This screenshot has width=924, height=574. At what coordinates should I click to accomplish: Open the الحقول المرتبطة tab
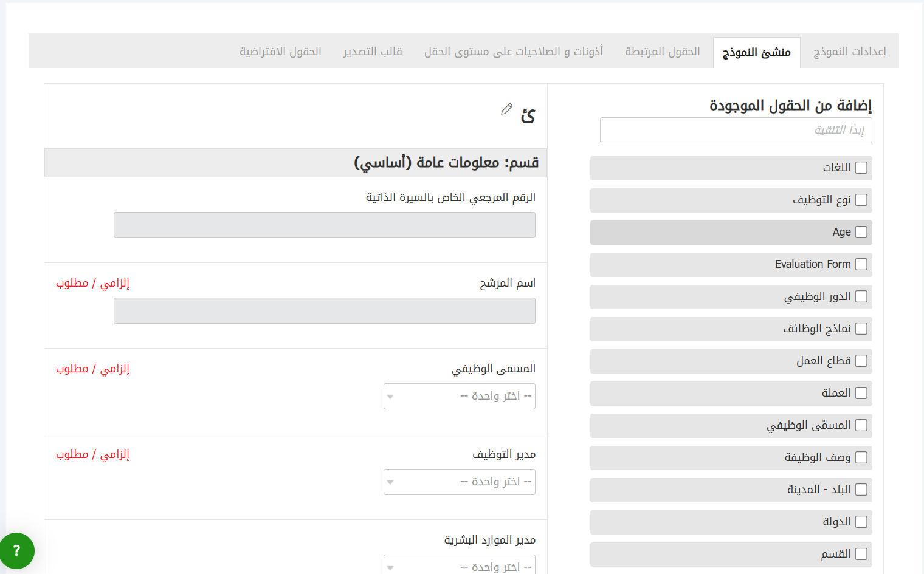[662, 52]
